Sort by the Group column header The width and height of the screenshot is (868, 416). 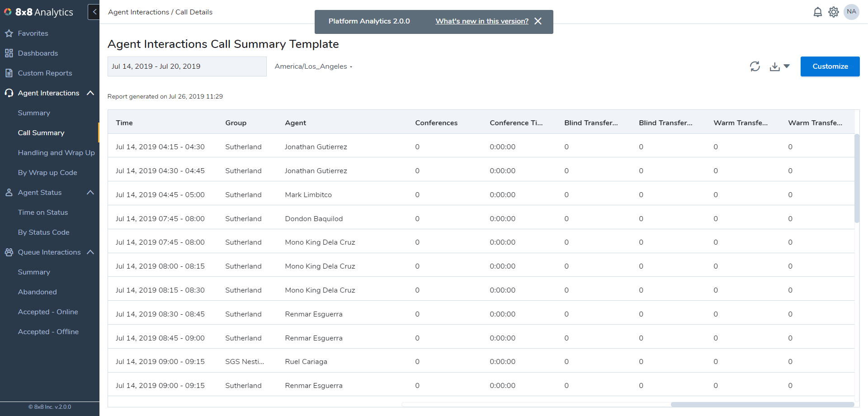click(x=236, y=123)
